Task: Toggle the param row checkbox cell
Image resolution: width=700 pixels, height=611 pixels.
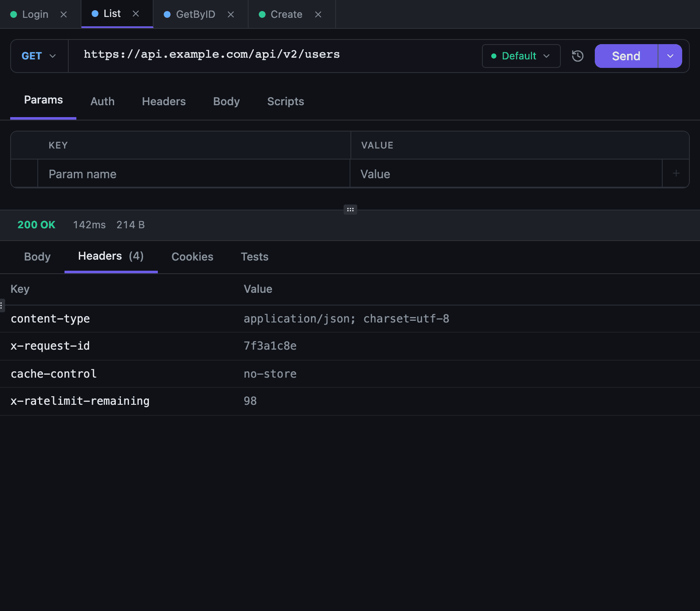Action: click(24, 174)
